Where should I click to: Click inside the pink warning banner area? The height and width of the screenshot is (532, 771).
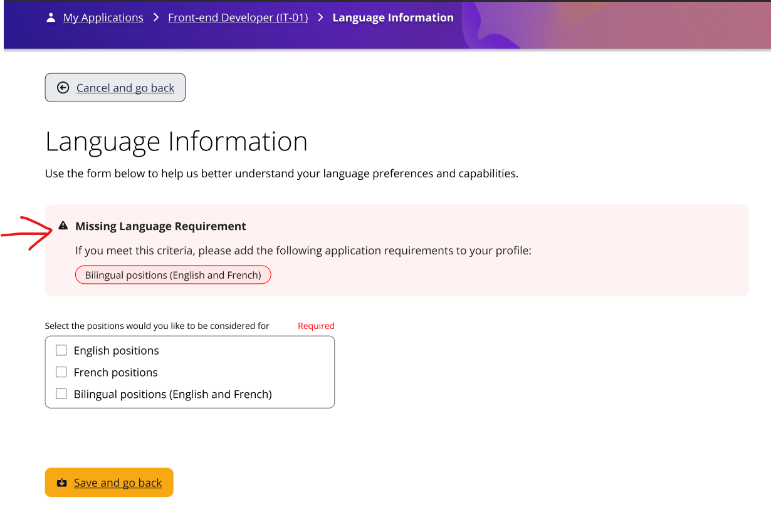click(501, 249)
